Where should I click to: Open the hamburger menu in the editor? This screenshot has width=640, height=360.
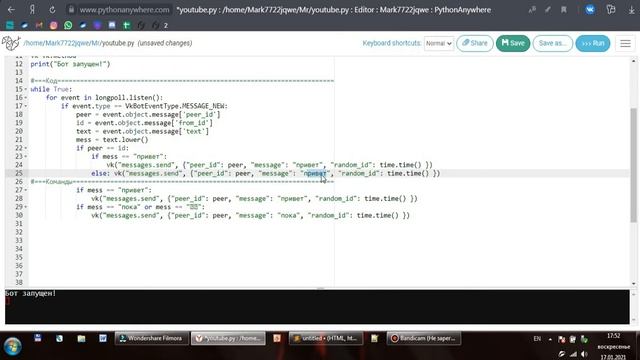(625, 43)
